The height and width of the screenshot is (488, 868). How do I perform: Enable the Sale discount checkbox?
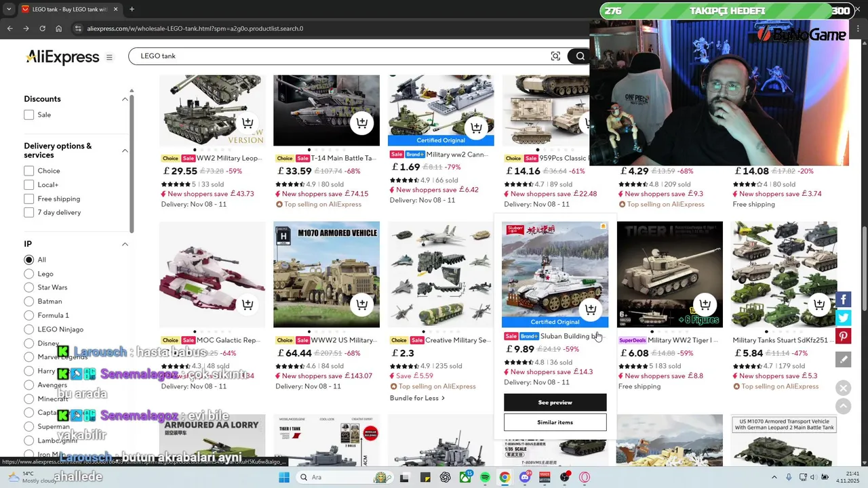[x=29, y=115]
